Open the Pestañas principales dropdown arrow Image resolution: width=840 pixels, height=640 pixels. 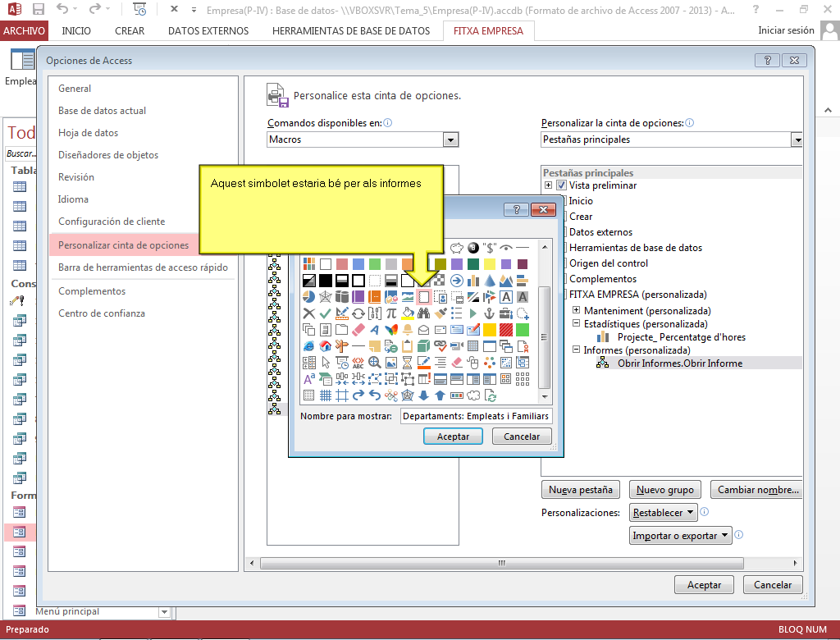click(797, 140)
